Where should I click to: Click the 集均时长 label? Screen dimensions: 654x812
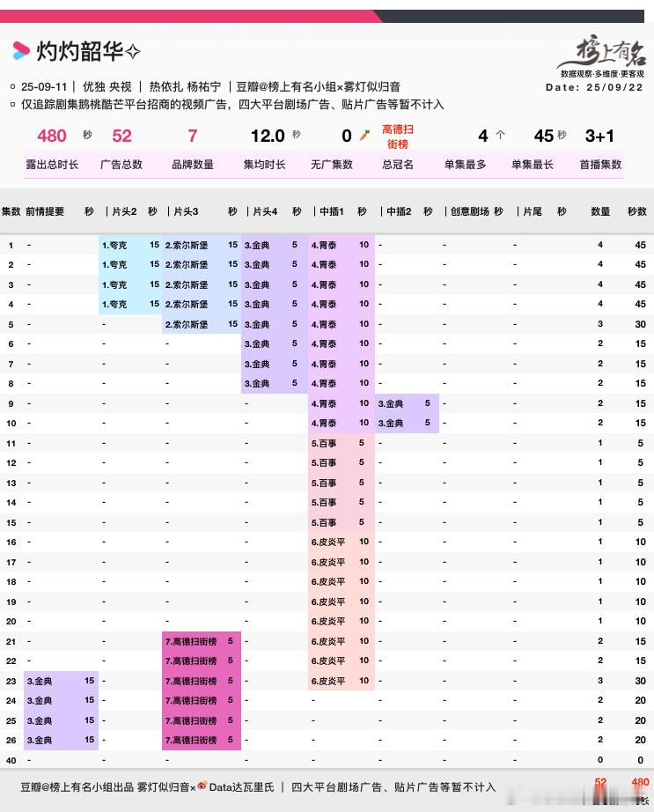pyautogui.click(x=264, y=165)
